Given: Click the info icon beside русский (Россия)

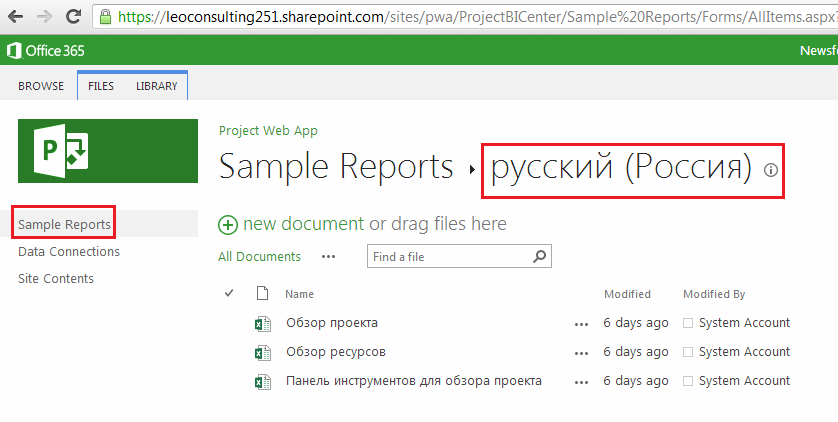Looking at the screenshot, I should (771, 170).
